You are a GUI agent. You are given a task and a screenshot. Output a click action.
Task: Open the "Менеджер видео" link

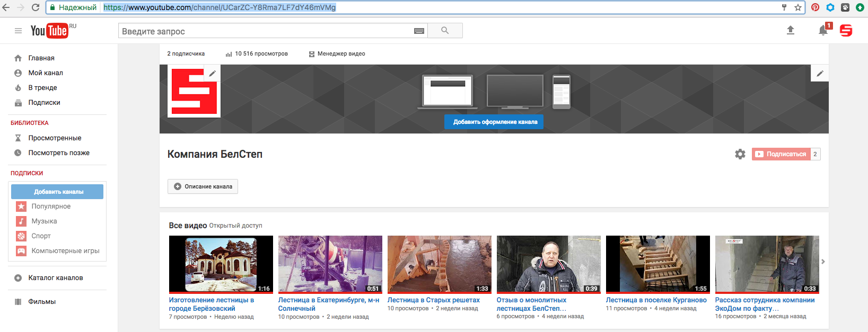click(x=341, y=54)
